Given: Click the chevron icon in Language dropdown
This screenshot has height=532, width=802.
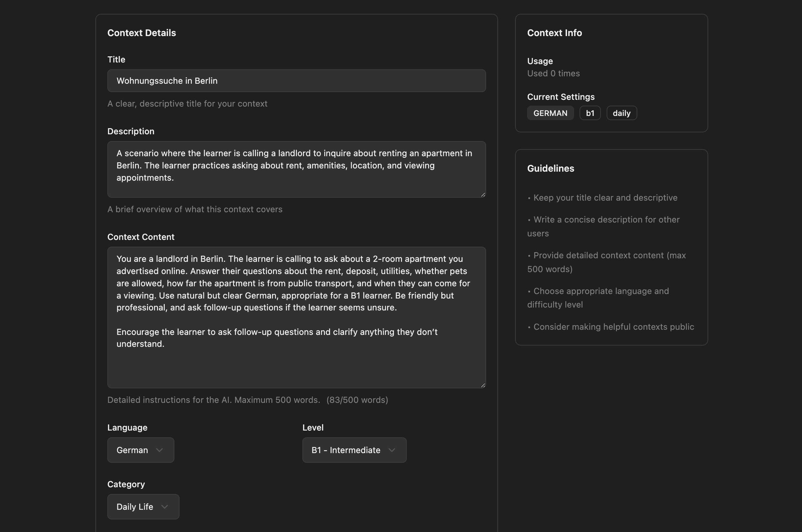Looking at the screenshot, I should 159,450.
